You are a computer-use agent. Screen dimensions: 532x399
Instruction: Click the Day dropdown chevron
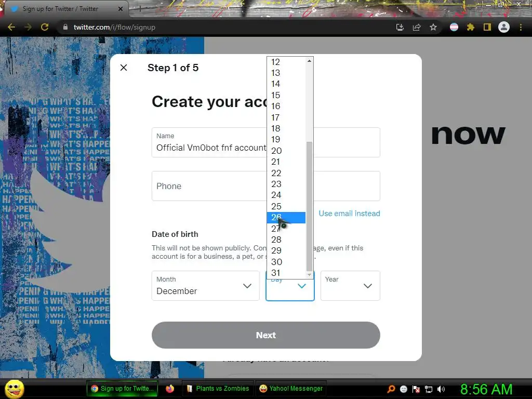pos(302,286)
